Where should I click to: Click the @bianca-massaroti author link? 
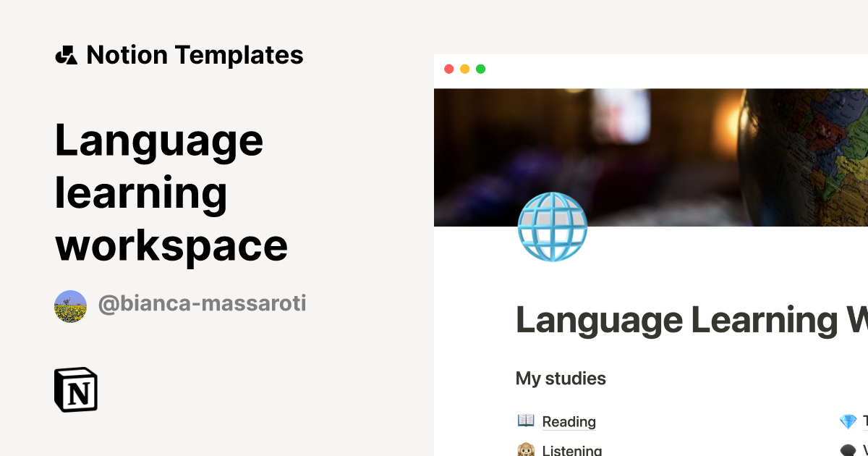pyautogui.click(x=203, y=304)
